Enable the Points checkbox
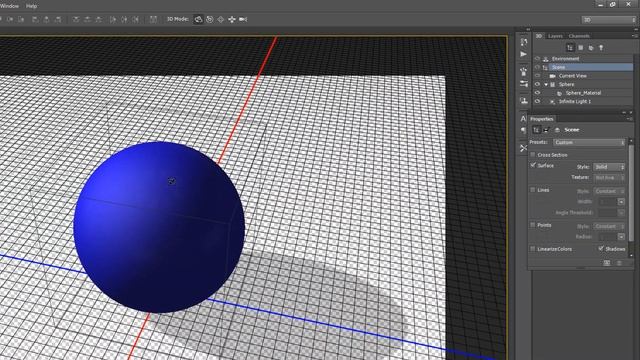 (x=533, y=225)
